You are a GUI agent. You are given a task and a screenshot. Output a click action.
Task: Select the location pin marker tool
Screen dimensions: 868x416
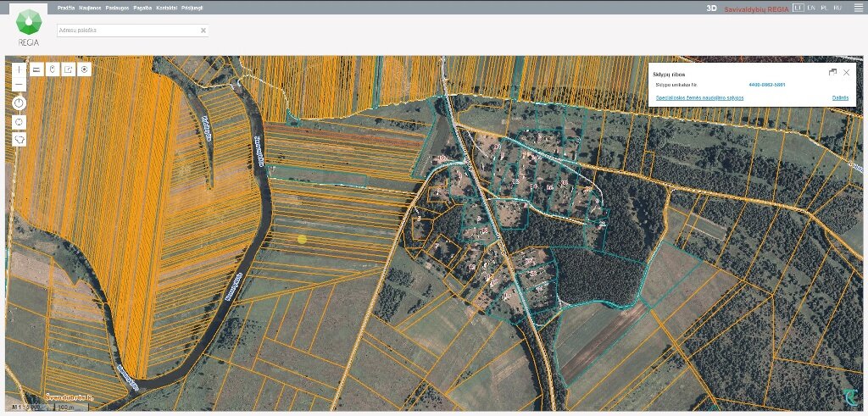pyautogui.click(x=53, y=69)
